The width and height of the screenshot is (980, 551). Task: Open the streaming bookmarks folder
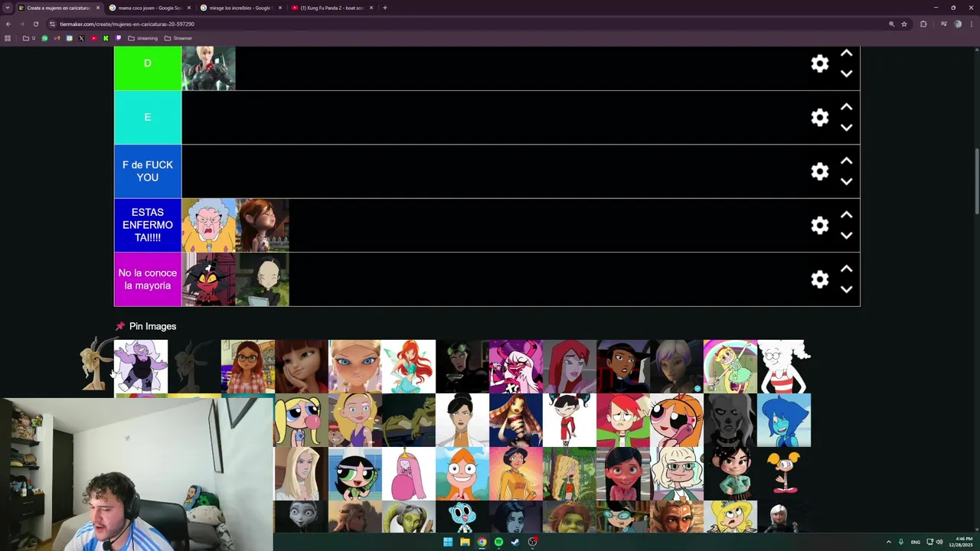coord(143,38)
